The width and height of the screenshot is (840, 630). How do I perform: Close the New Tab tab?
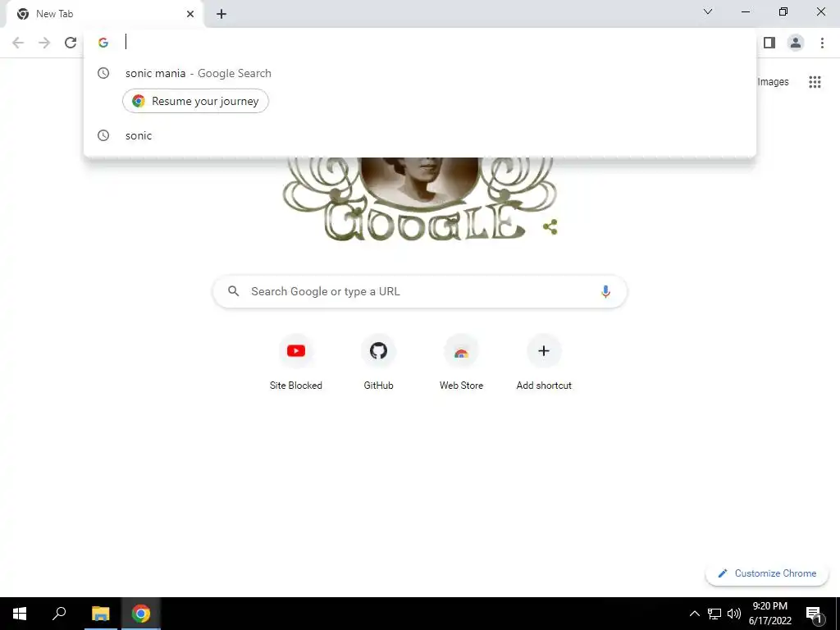pos(190,14)
